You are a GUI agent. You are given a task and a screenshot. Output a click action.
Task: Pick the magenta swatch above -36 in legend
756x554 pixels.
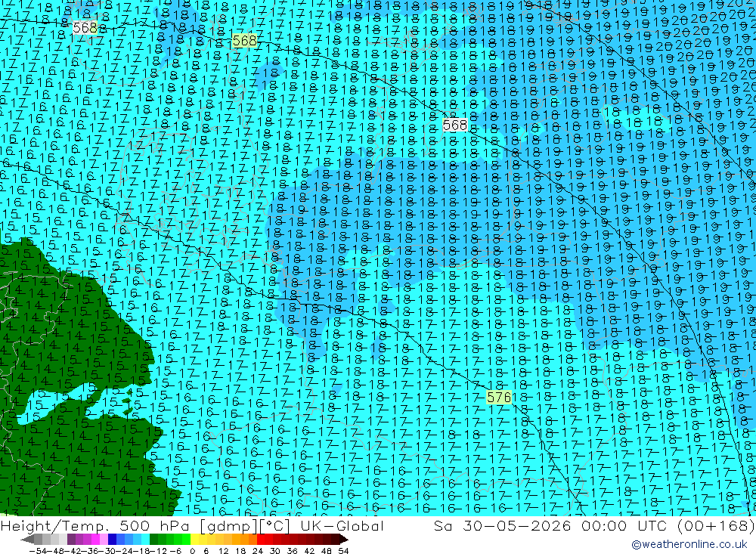point(96,540)
